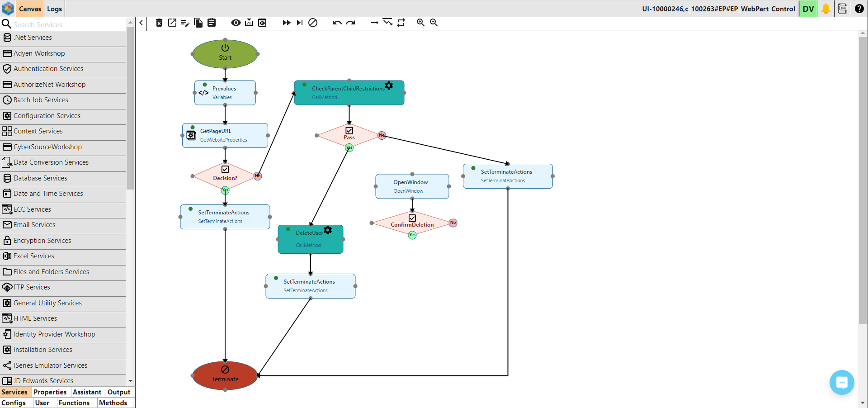Expand Authentication Services category
The height and width of the screenshot is (408, 868).
(x=63, y=69)
